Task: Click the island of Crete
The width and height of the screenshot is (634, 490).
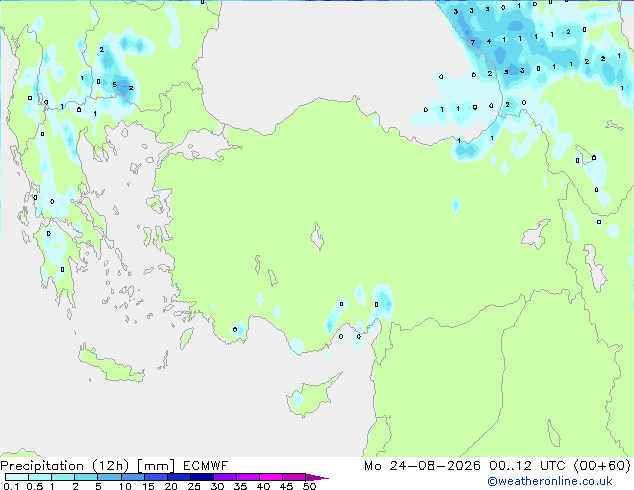Action: click(x=110, y=365)
